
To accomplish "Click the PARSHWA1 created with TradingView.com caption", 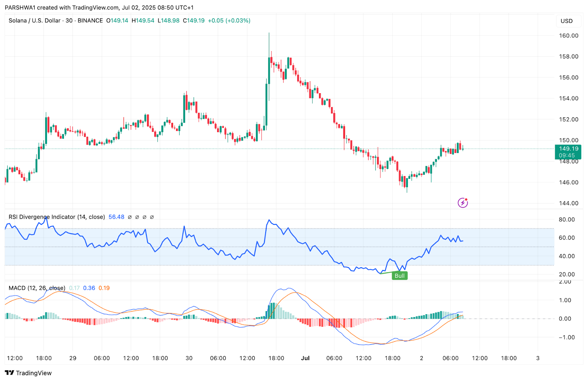I will [x=99, y=7].
